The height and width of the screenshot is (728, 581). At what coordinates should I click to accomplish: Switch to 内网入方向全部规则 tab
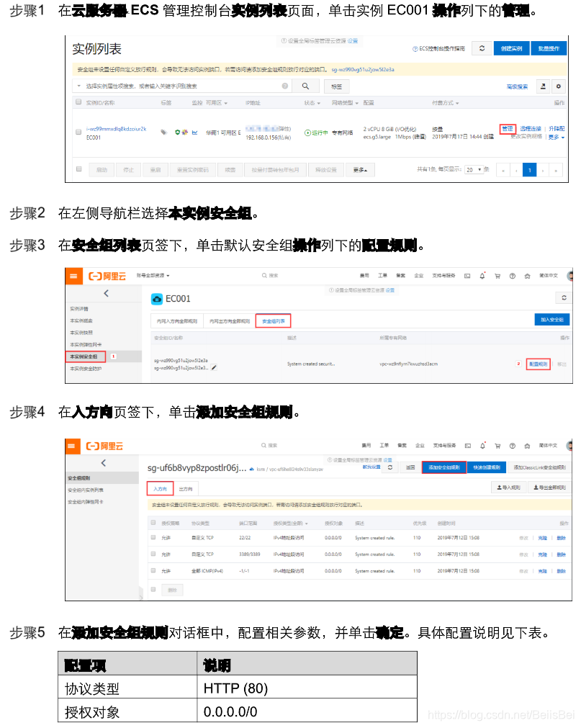click(x=177, y=321)
